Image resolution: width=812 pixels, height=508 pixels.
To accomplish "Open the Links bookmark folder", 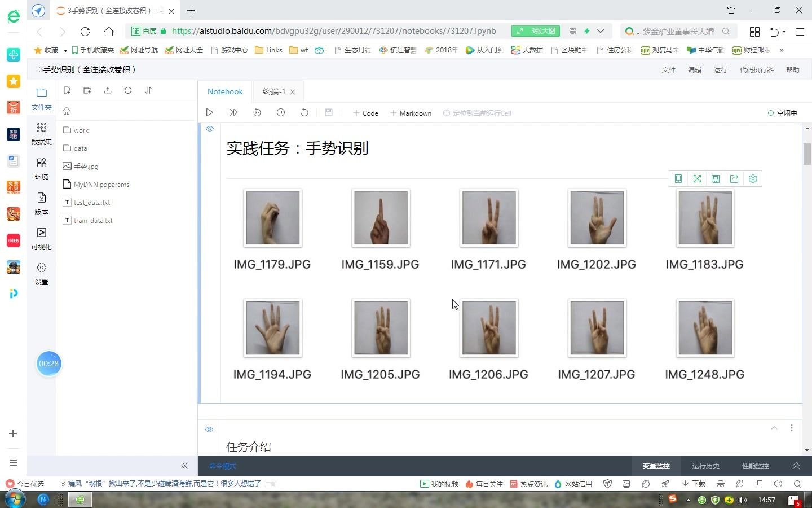I will (x=268, y=50).
